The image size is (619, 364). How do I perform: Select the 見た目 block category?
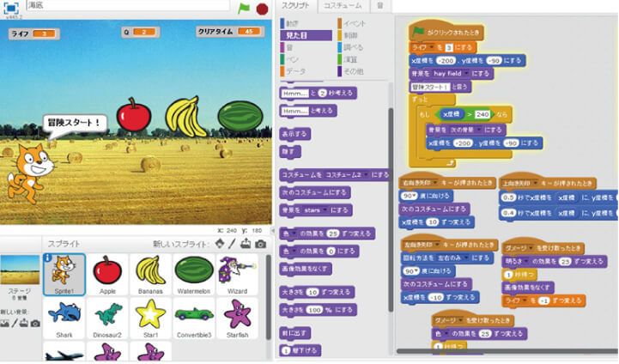(306, 35)
